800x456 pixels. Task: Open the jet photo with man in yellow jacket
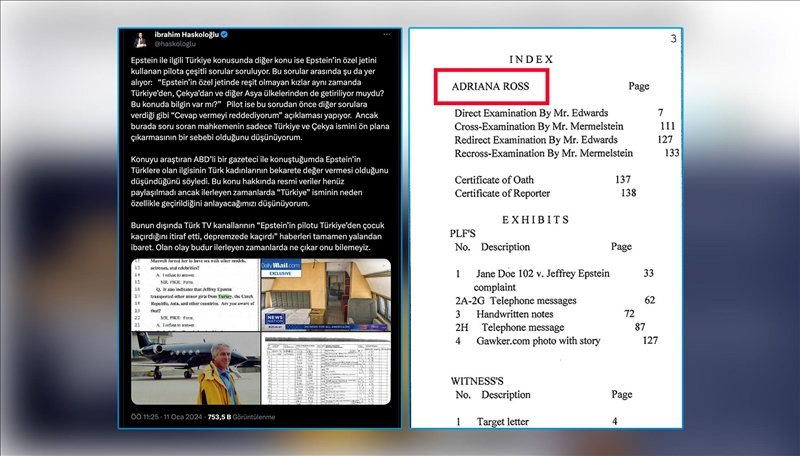pyautogui.click(x=195, y=368)
